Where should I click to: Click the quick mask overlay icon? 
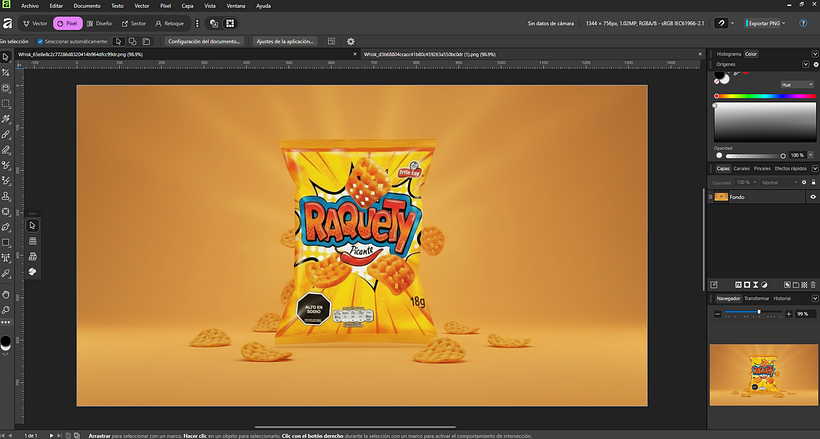pyautogui.click(x=213, y=24)
